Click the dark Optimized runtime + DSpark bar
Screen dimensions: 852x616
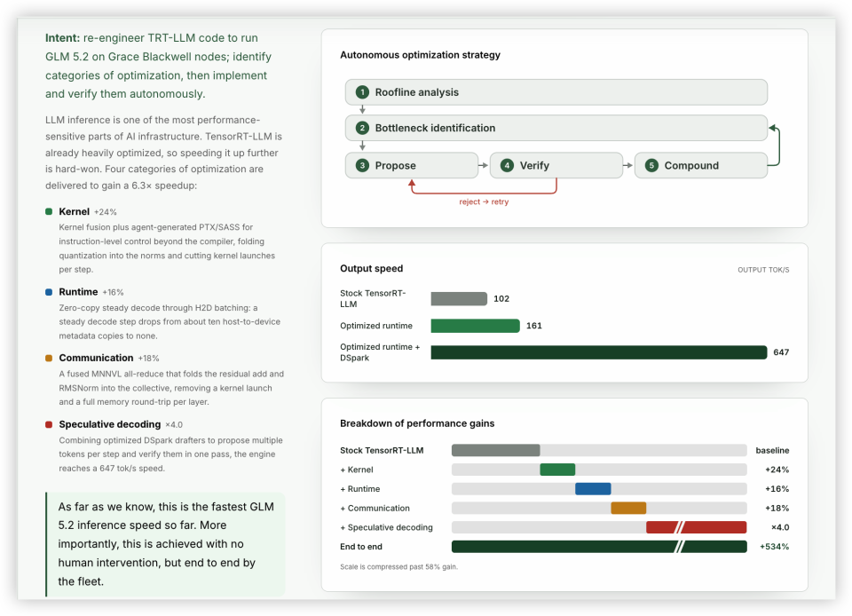coord(599,352)
